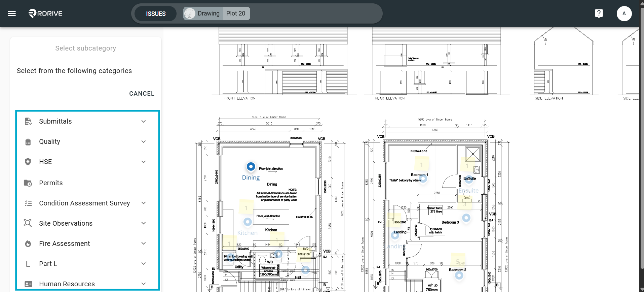
Task: Click the RDRIVE logo
Action: (x=45, y=13)
